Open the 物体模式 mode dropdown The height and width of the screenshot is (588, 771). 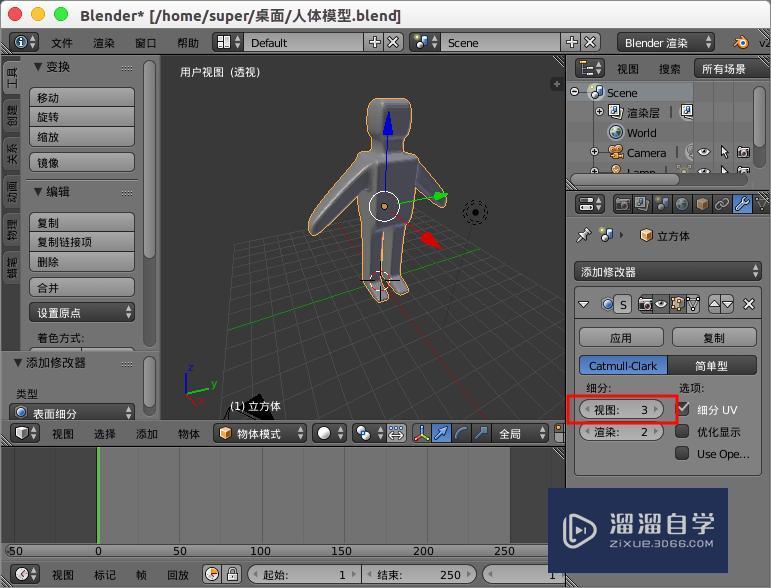260,433
